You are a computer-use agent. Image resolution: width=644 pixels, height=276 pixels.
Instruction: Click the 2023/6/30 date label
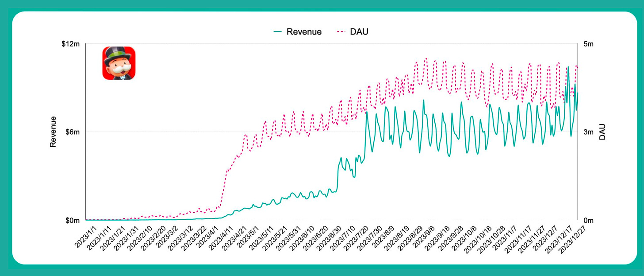coord(328,237)
